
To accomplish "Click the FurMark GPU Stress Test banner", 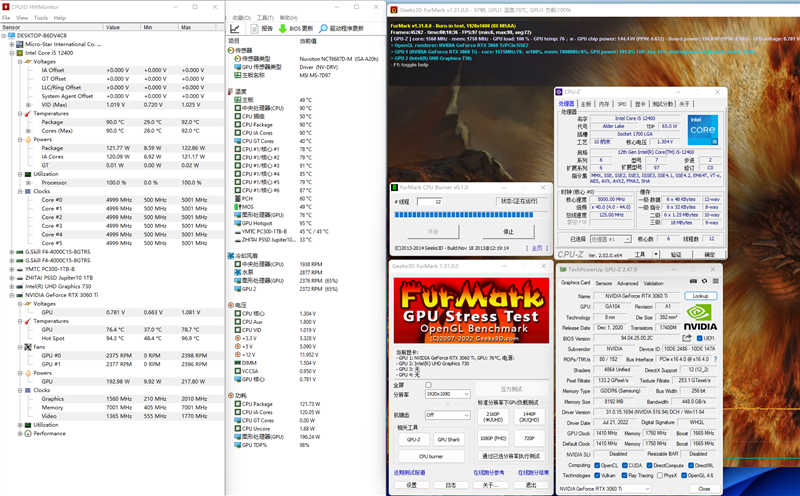I will pos(471,310).
